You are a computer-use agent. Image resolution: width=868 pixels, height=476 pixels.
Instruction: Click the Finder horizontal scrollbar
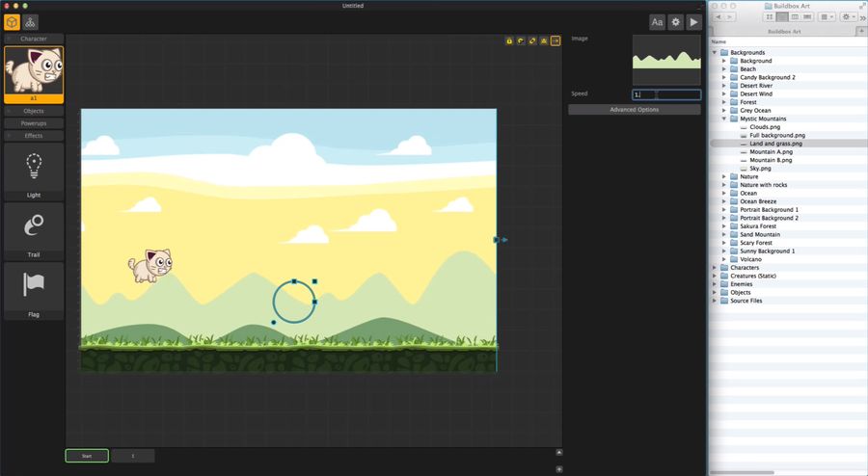pos(742,473)
